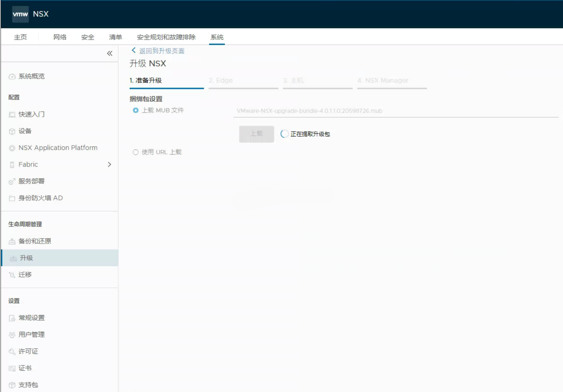Image resolution: width=563 pixels, height=392 pixels.
Task: Open 用户管理 in the sidebar
Action: [x=32, y=335]
